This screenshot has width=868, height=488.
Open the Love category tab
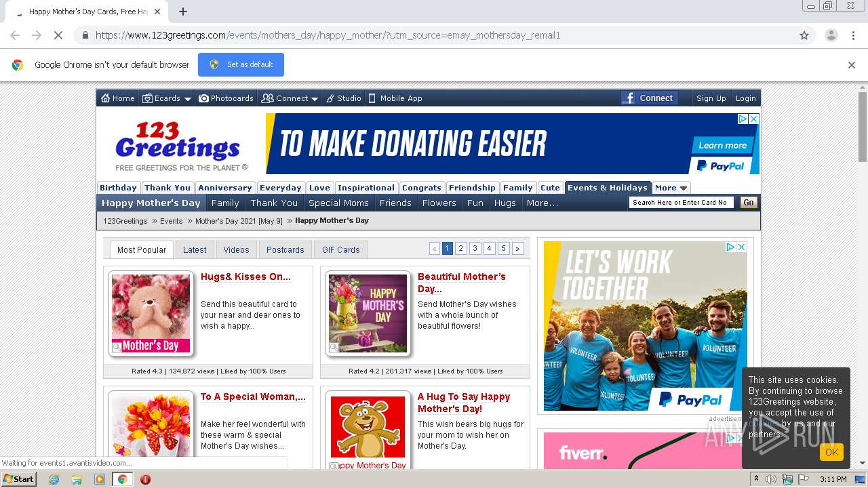point(319,188)
